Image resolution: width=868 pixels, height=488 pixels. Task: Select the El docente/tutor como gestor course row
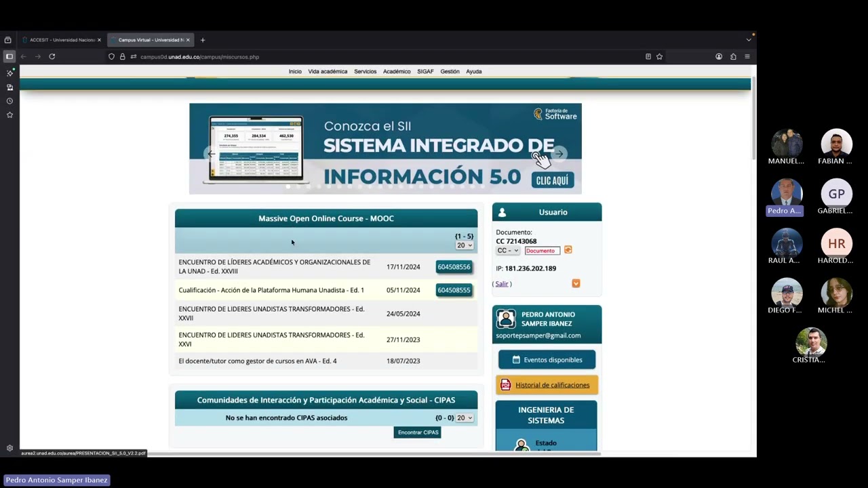pos(326,361)
